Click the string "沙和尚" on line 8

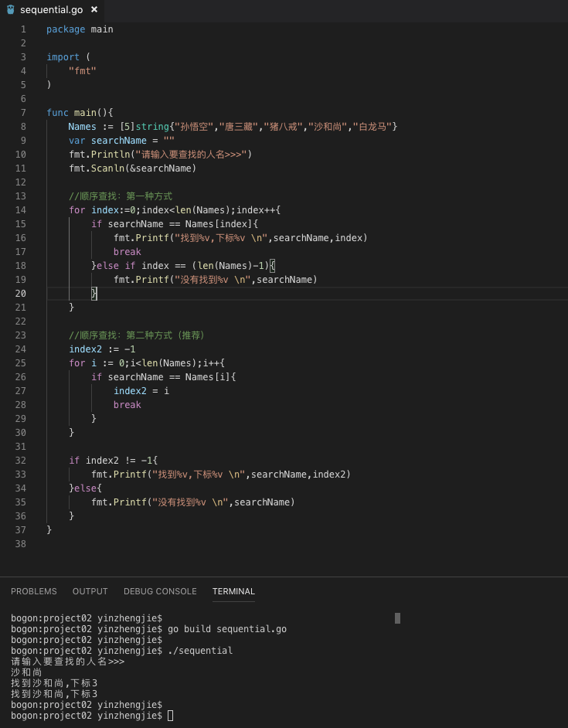click(328, 126)
